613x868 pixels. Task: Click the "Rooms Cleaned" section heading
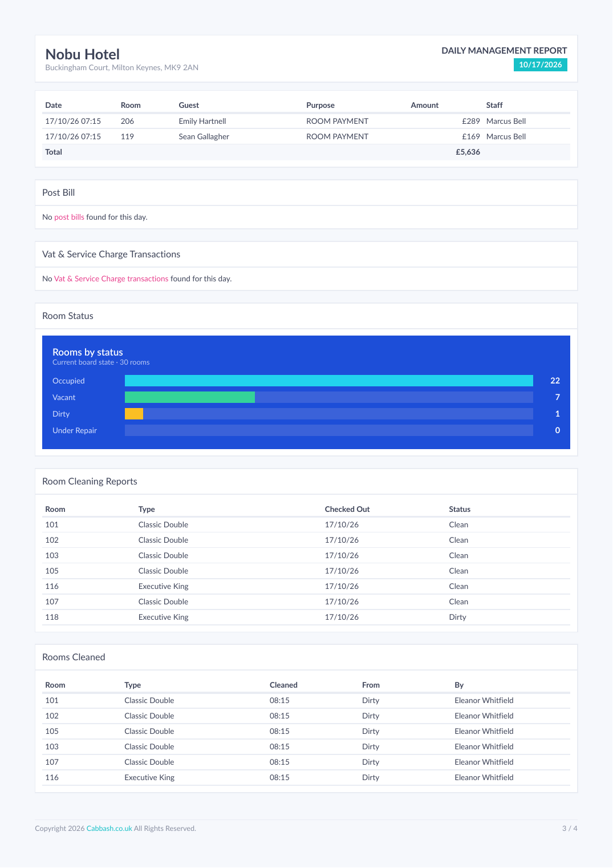pyautogui.click(x=74, y=657)
